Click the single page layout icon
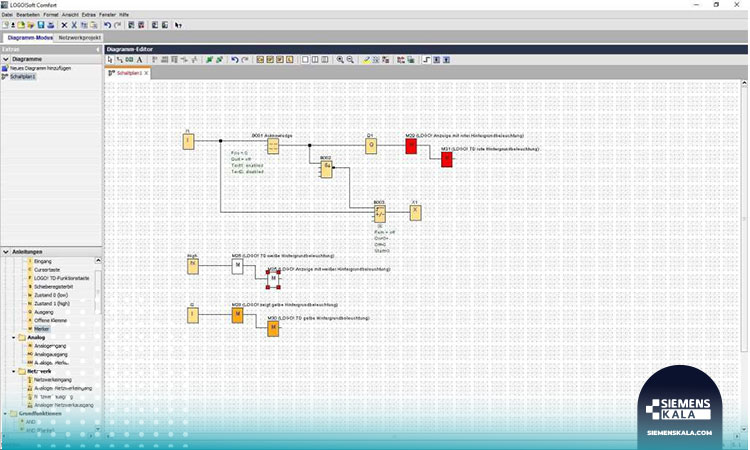Image resolution: width=750 pixels, height=450 pixels. pyautogui.click(x=305, y=60)
